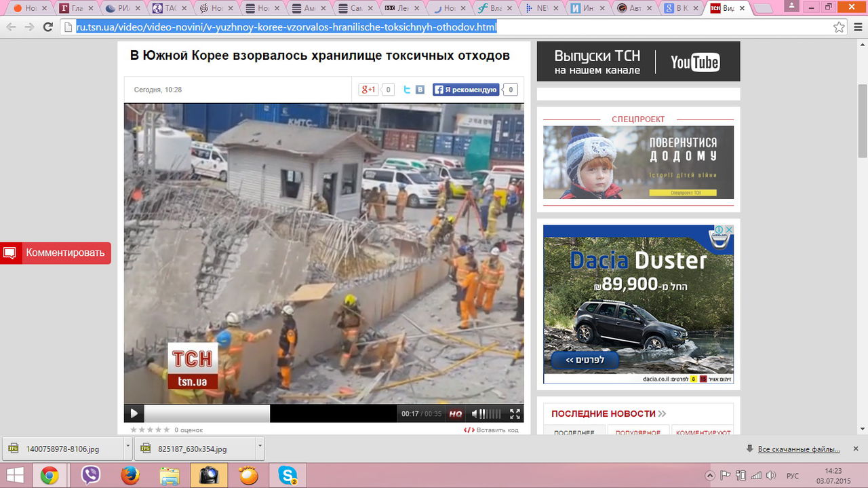Reload the page
The width and height of the screenshot is (868, 488).
tap(48, 27)
